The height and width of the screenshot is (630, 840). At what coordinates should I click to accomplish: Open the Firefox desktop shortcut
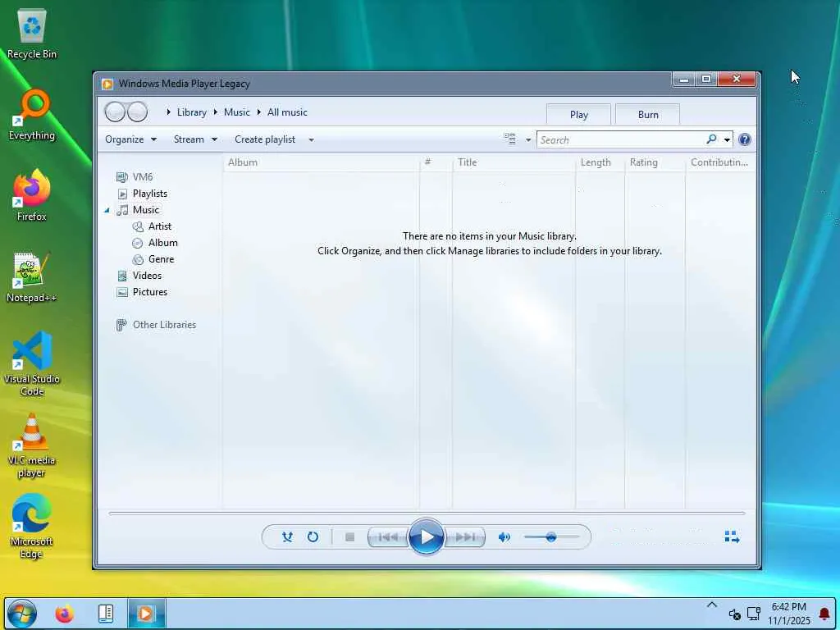(32, 195)
